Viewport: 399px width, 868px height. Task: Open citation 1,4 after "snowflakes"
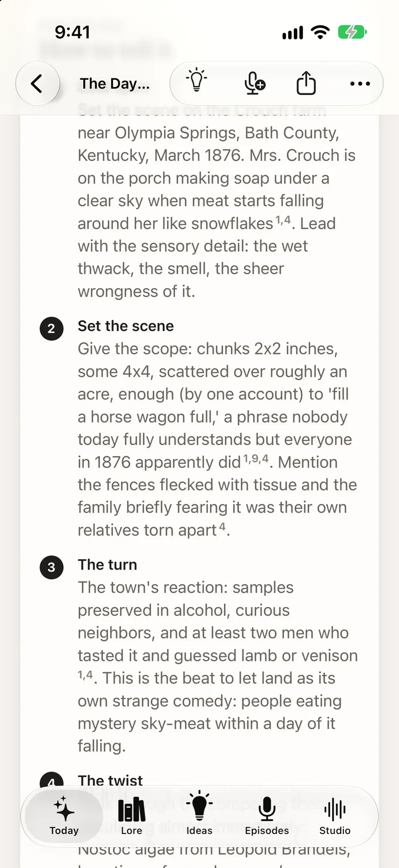click(x=283, y=220)
